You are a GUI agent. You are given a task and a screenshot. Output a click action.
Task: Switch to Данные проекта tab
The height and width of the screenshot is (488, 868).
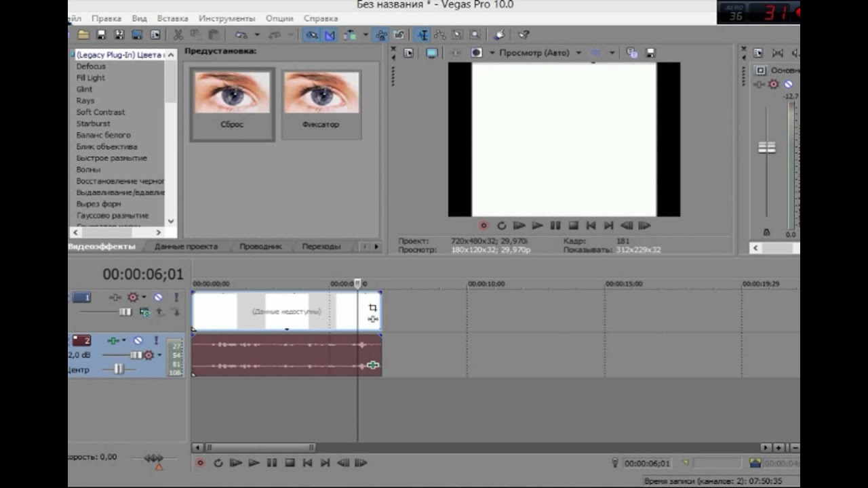point(186,247)
